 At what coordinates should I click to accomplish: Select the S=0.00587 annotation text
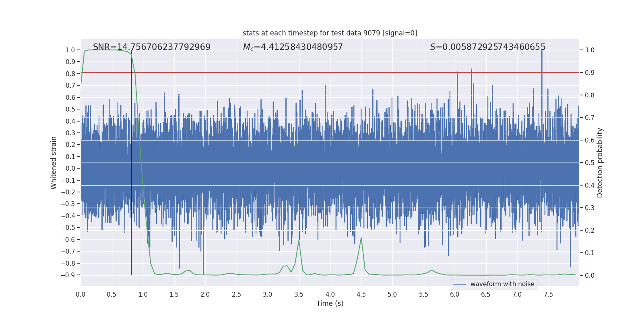[x=487, y=47]
